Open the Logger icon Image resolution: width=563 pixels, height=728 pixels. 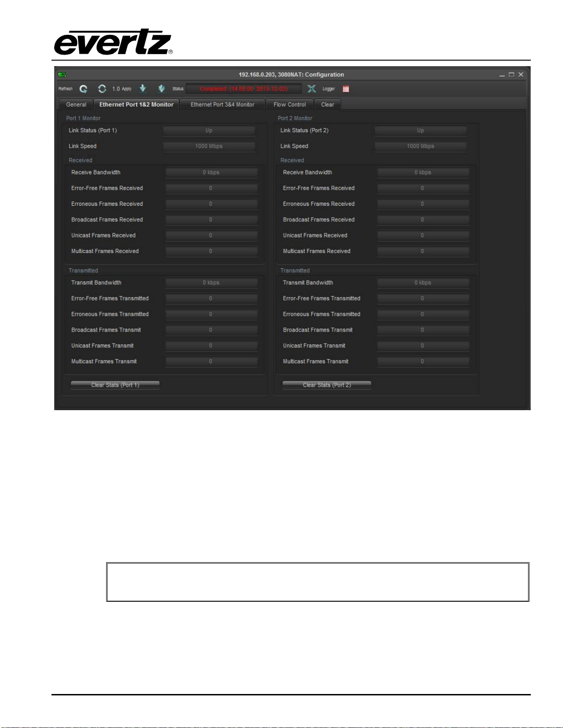346,89
